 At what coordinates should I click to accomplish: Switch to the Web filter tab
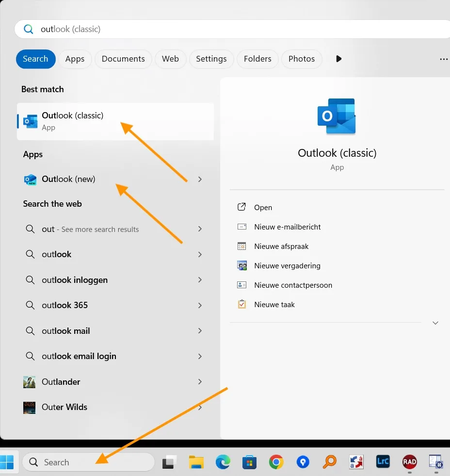pyautogui.click(x=170, y=59)
